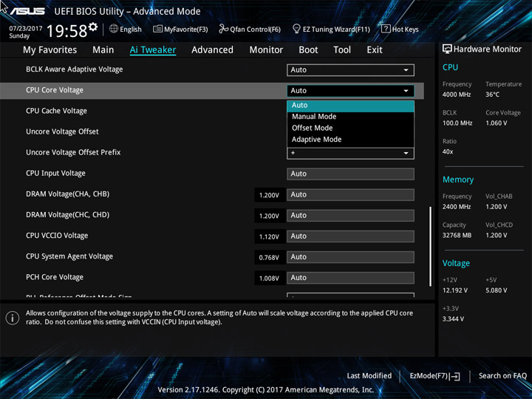Click the 100.0 MHz BCLK value
The height and width of the screenshot is (399, 532).
tap(457, 123)
